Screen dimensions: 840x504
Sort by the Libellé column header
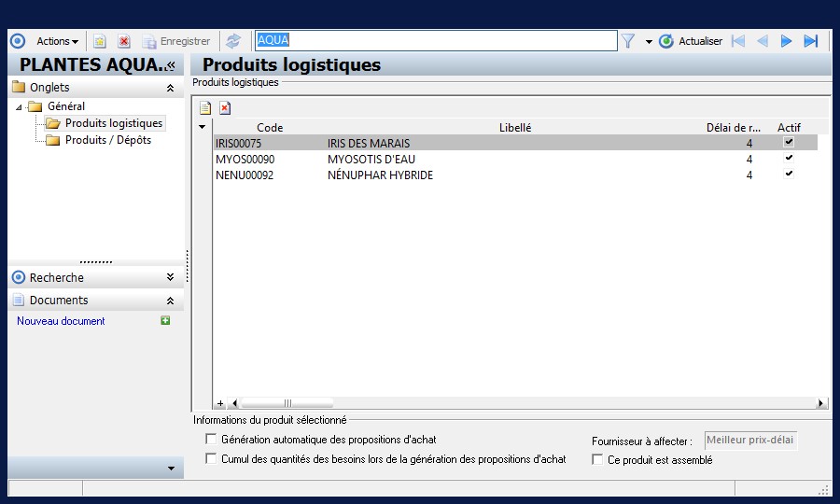[x=515, y=128]
